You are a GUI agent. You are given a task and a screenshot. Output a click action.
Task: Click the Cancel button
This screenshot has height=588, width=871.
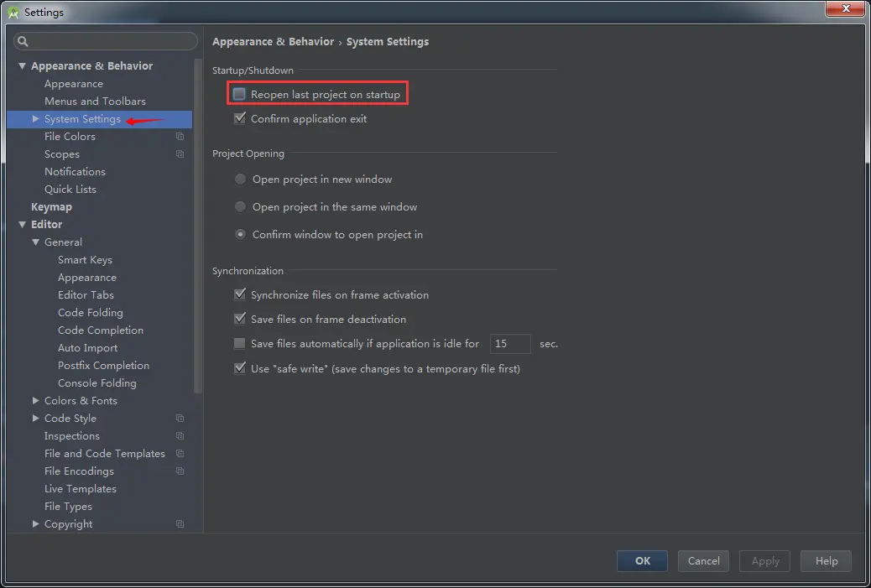coord(703,561)
